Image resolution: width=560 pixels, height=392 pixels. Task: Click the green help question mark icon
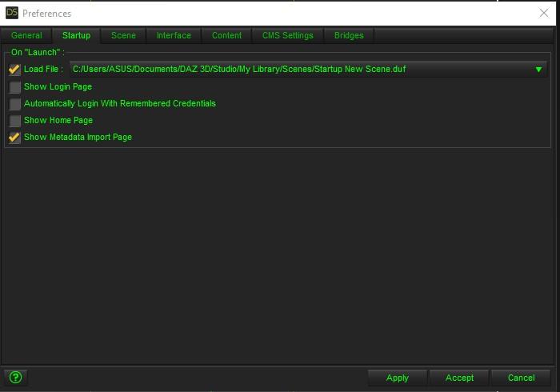(x=16, y=378)
